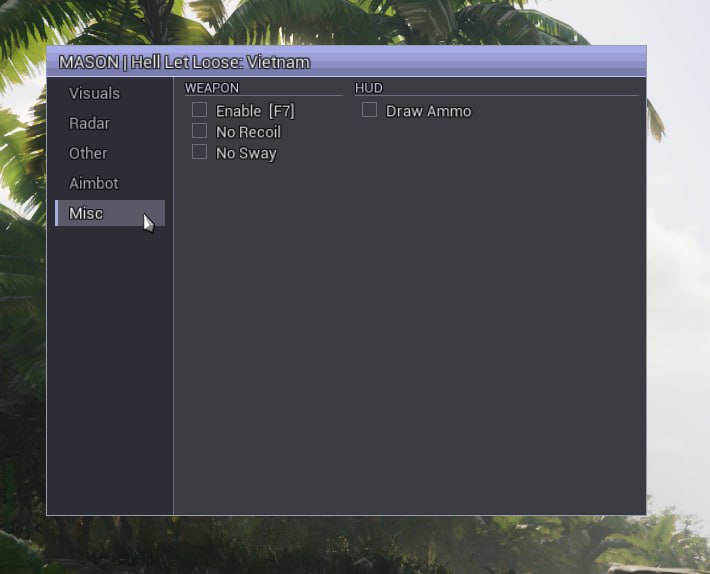Check the No Sway checkbox
Viewport: 710px width, 574px height.
coord(199,152)
